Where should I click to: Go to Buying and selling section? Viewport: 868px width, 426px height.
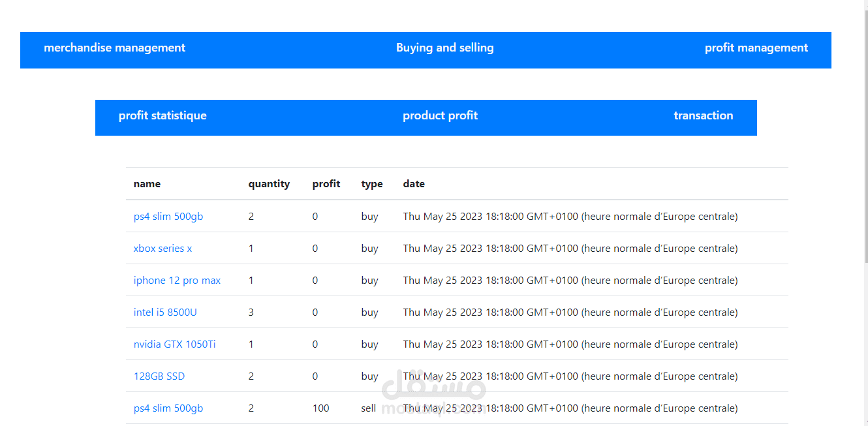[444, 48]
